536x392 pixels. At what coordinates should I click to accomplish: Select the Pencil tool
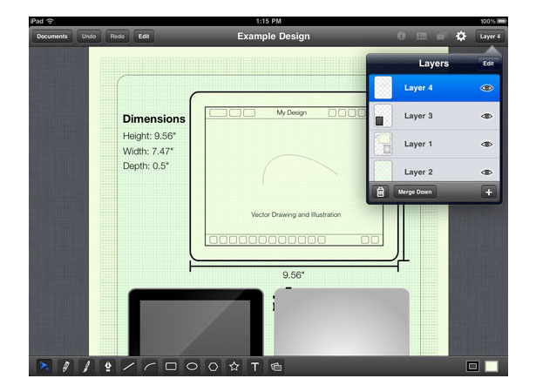65,367
